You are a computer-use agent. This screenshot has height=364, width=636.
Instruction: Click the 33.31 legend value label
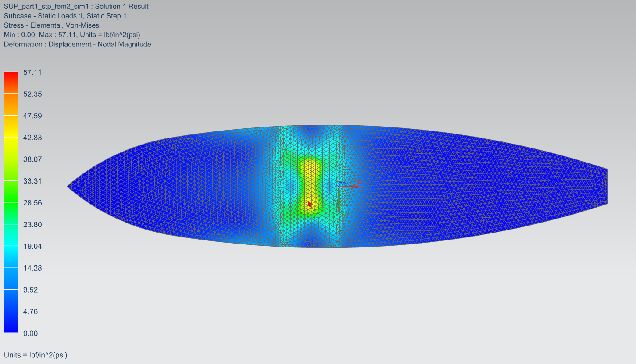tap(32, 181)
